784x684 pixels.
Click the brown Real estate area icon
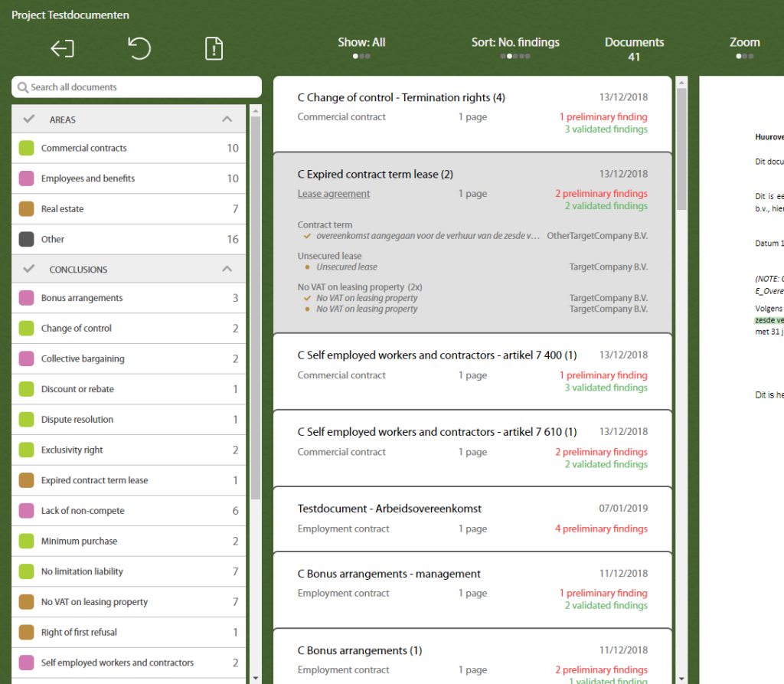27,209
